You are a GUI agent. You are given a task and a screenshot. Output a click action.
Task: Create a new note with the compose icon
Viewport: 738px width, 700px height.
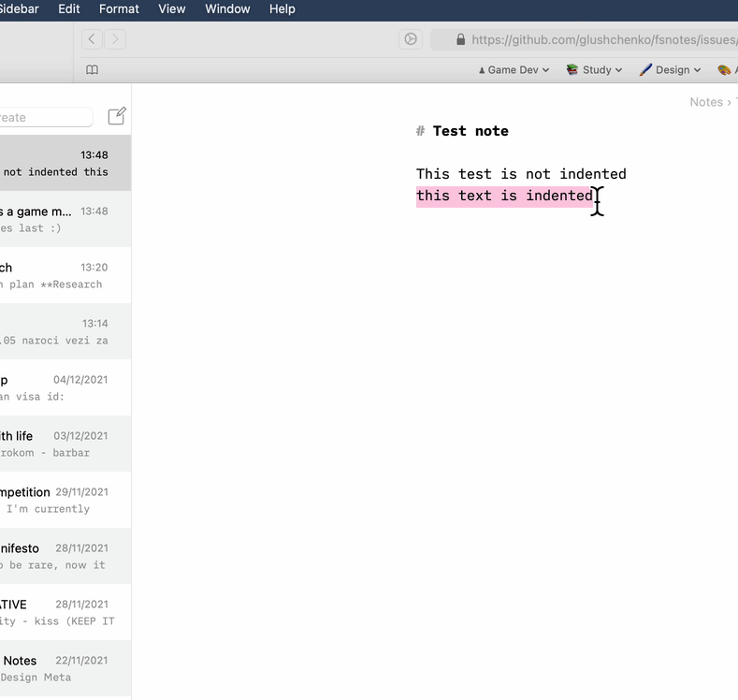(117, 116)
